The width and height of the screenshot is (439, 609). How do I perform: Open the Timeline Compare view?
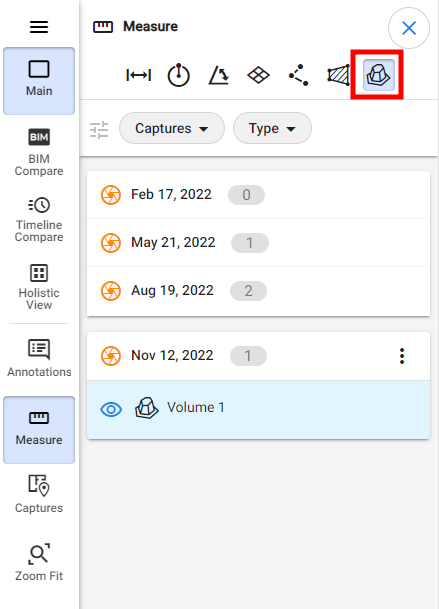(39, 219)
